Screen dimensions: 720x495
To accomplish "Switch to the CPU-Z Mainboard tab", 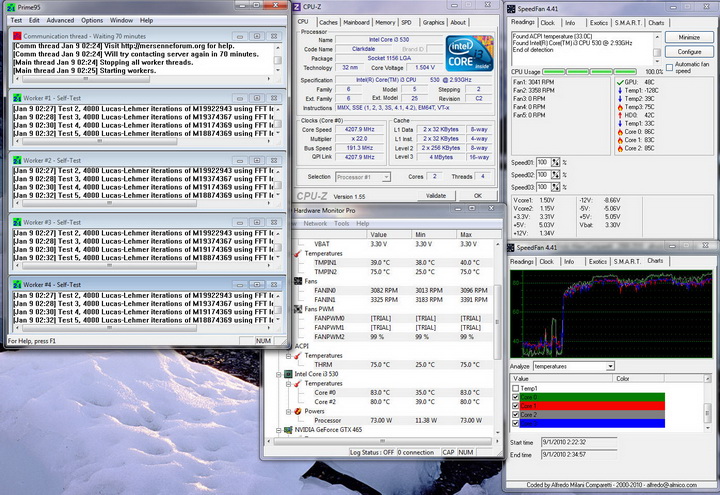I will click(x=356, y=22).
